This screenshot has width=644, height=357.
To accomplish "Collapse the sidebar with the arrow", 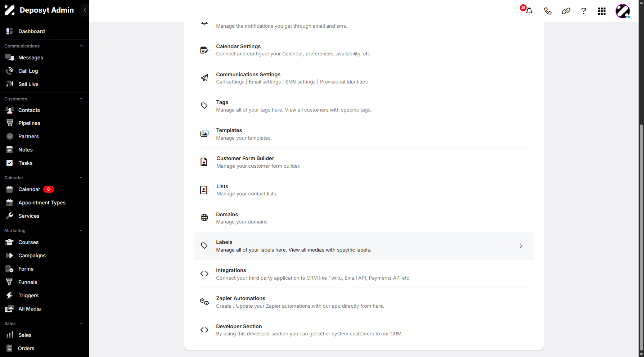I will click(x=85, y=10).
